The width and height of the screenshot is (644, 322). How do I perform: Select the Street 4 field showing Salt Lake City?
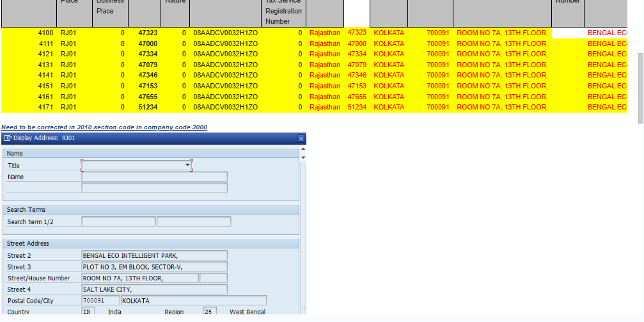pyautogui.click(x=154, y=289)
